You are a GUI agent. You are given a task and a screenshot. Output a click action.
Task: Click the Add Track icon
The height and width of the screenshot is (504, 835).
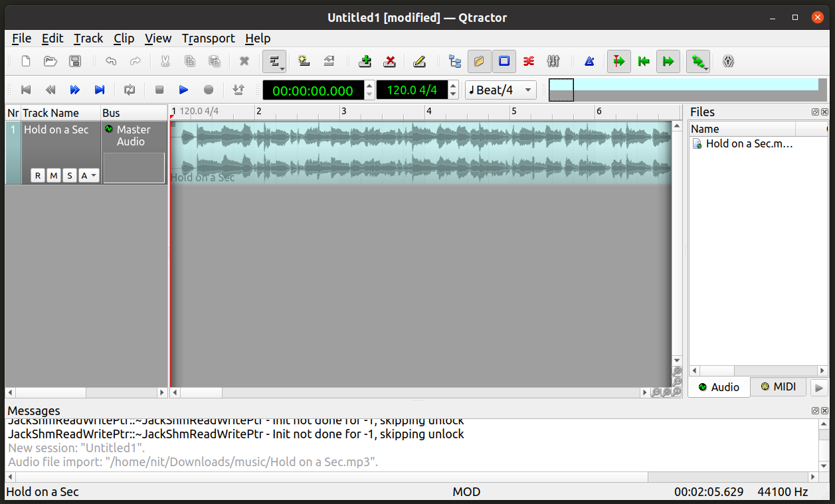(x=365, y=62)
